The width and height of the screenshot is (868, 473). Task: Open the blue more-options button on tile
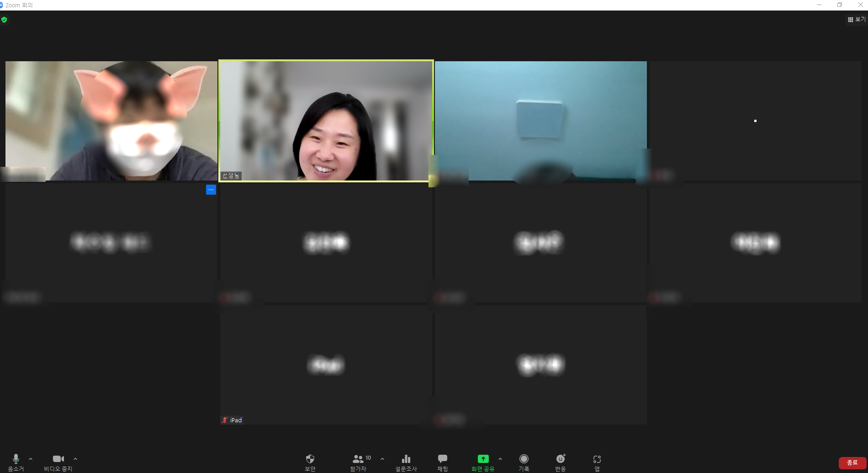point(211,190)
